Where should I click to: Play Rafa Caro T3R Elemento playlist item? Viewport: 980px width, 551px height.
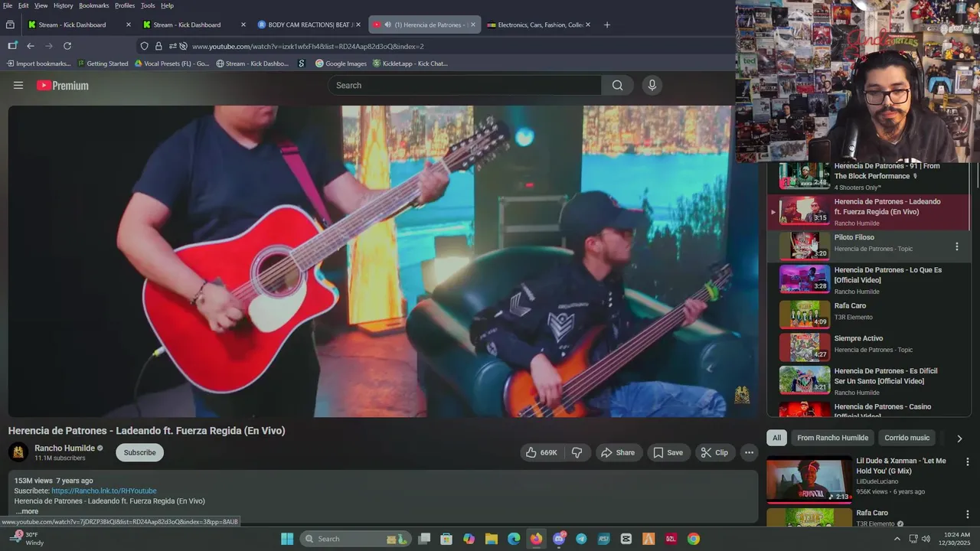pos(869,314)
